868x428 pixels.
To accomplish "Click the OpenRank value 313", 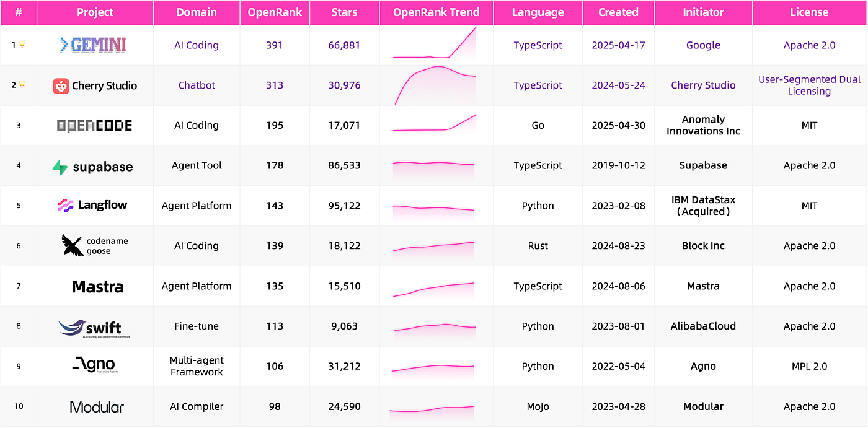I will (275, 85).
